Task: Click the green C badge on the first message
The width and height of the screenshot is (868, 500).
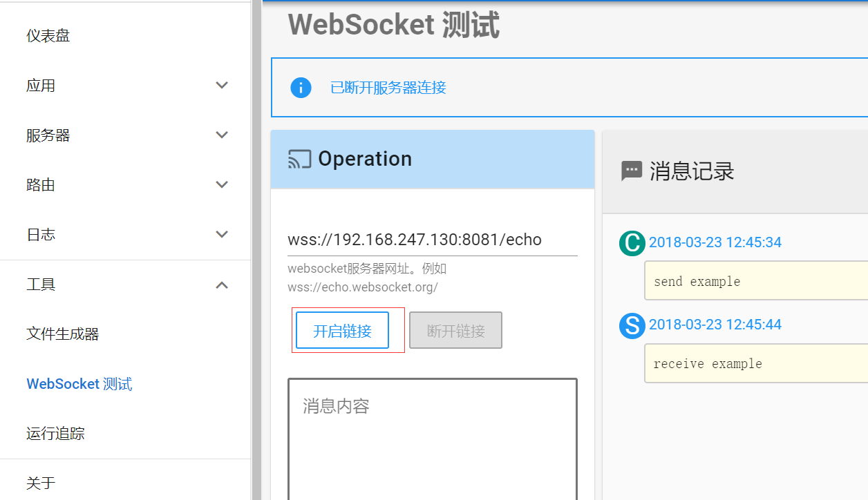Action: tap(632, 243)
